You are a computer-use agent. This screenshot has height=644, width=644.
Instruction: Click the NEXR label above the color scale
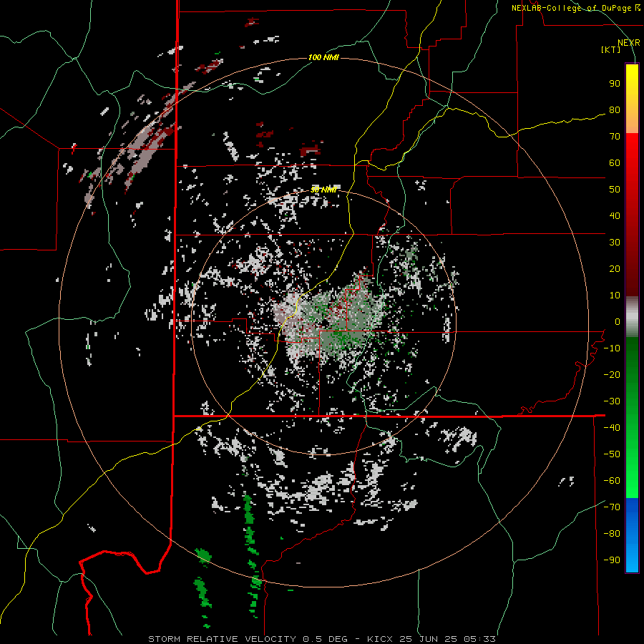[629, 43]
